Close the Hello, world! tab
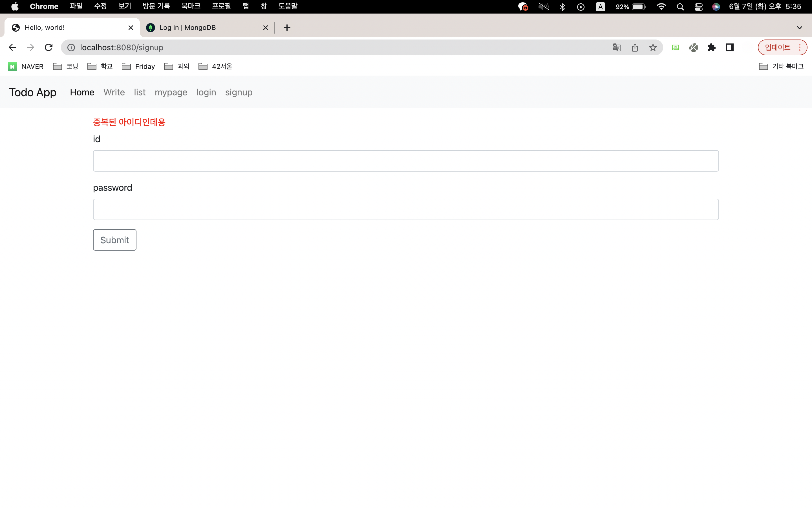This screenshot has height=508, width=812. pos(131,28)
